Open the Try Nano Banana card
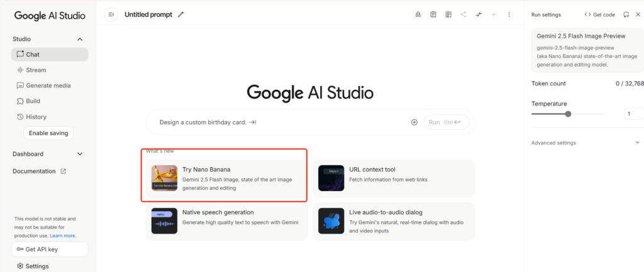This screenshot has height=272, width=644. tap(226, 178)
